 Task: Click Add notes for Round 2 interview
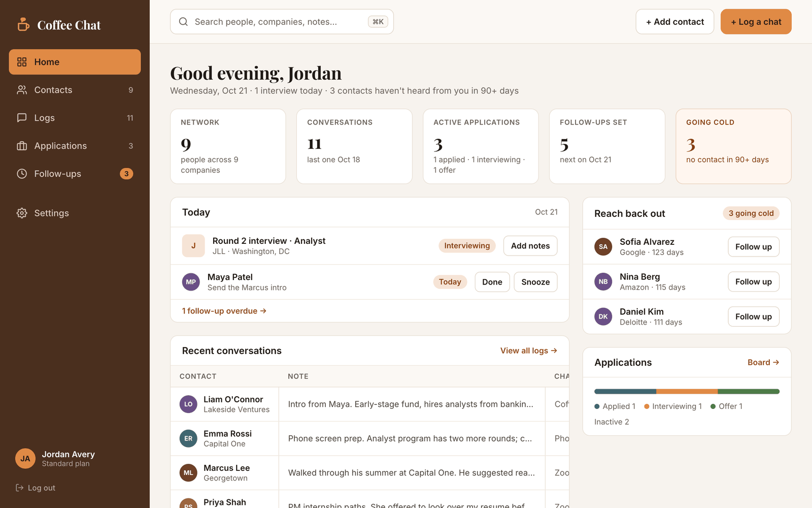tap(530, 246)
